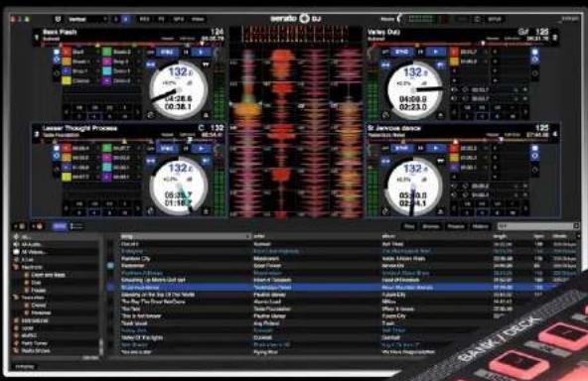This screenshot has width=588, height=381.
Task: Trigger the yellow cue point on deck 1
Action: 67,80
